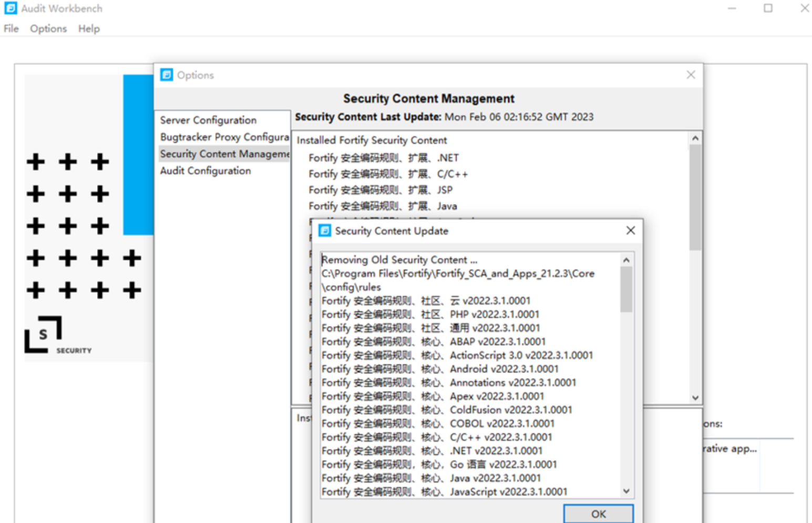Select the installed rule ending in JSP
Image resolution: width=812 pixels, height=523 pixels.
click(x=381, y=190)
